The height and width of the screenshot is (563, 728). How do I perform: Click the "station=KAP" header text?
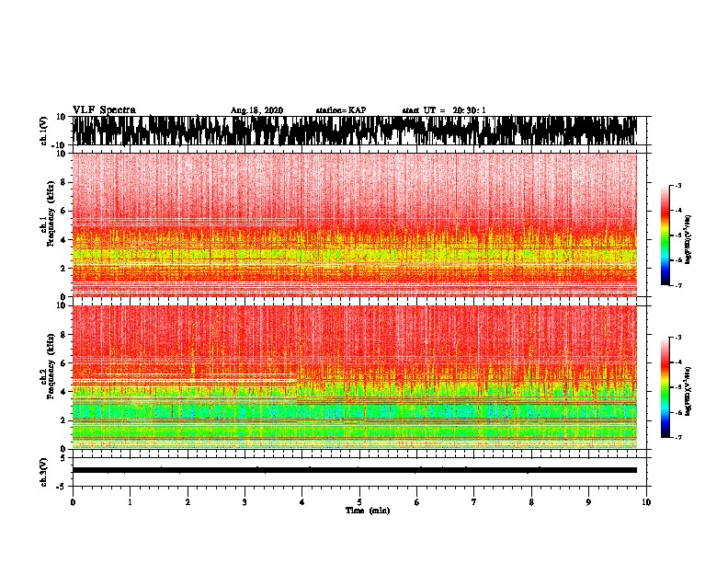(x=341, y=110)
